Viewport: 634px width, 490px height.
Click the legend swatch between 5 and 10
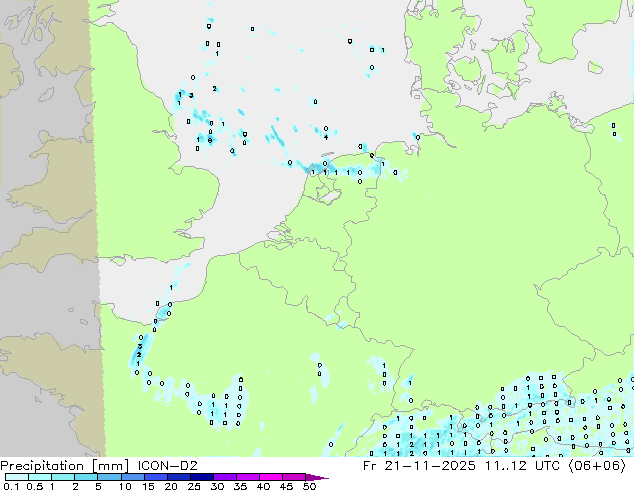click(109, 477)
